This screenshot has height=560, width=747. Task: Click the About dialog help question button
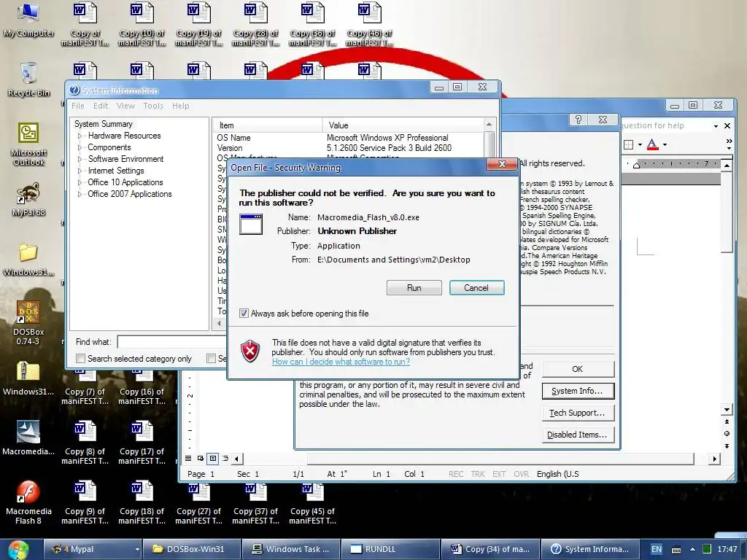[x=578, y=120]
